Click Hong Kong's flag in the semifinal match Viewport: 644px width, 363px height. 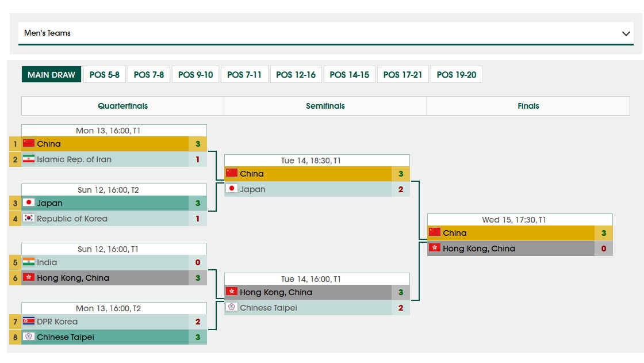232,291
